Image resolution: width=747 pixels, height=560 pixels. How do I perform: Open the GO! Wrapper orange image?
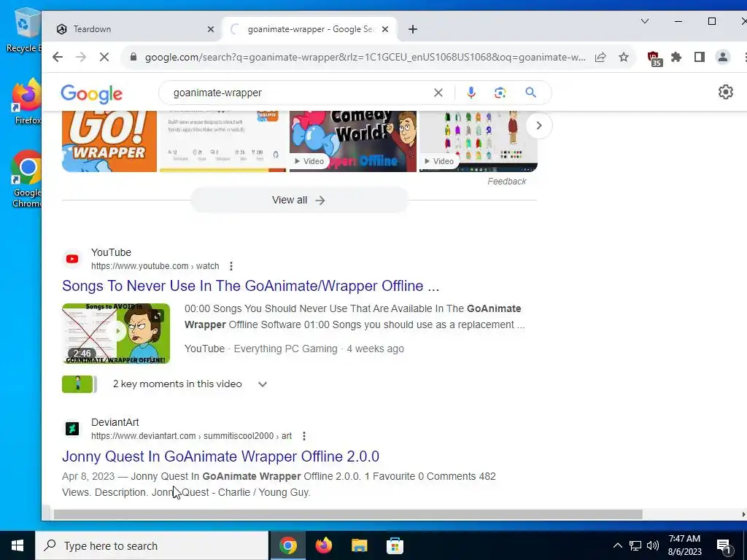pyautogui.click(x=109, y=141)
